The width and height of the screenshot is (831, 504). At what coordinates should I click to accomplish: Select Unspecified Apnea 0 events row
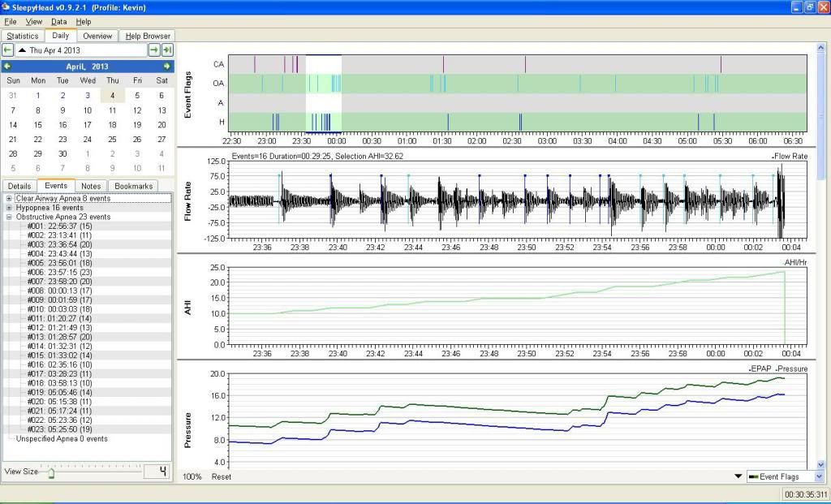(x=62, y=439)
